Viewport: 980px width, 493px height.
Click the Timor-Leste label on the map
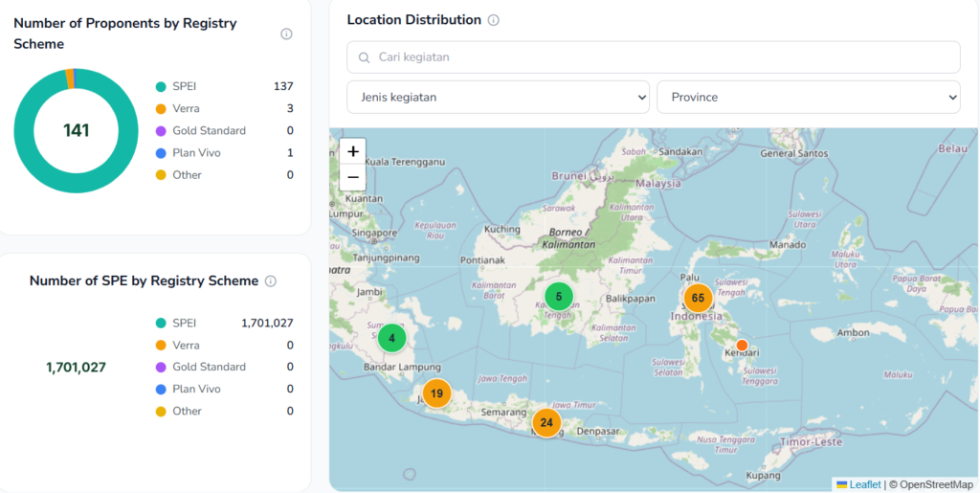[x=811, y=441]
